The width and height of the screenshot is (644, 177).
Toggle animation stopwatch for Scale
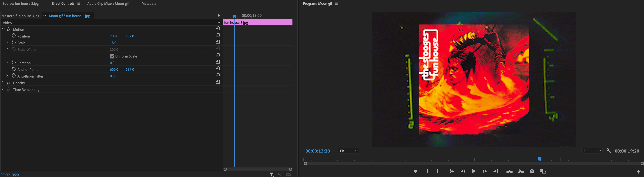point(14,42)
